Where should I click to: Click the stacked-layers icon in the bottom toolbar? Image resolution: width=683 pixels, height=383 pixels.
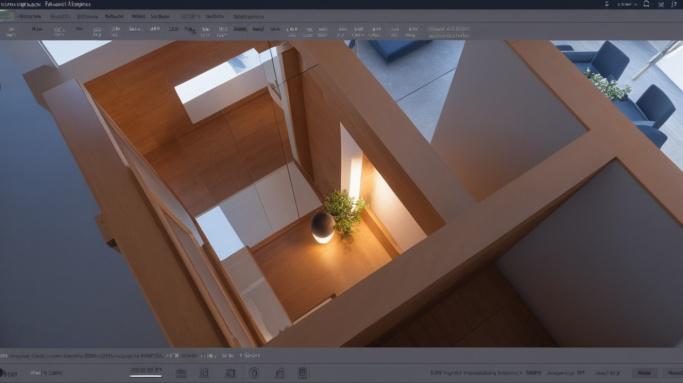click(x=181, y=373)
